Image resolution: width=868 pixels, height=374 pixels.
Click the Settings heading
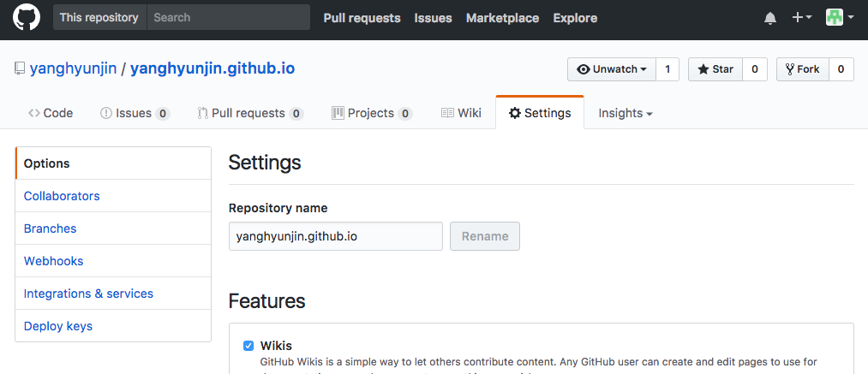pyautogui.click(x=265, y=163)
